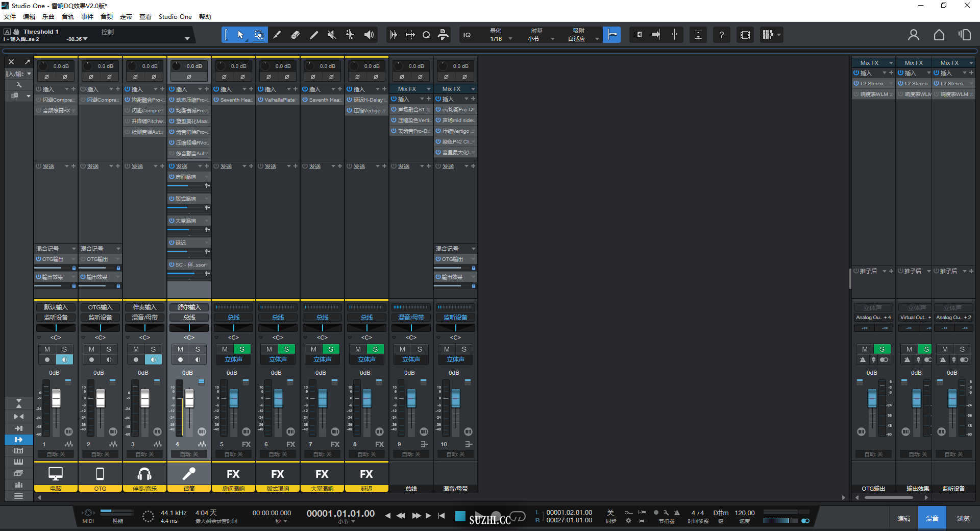Mute channel 9 总线

point(402,349)
